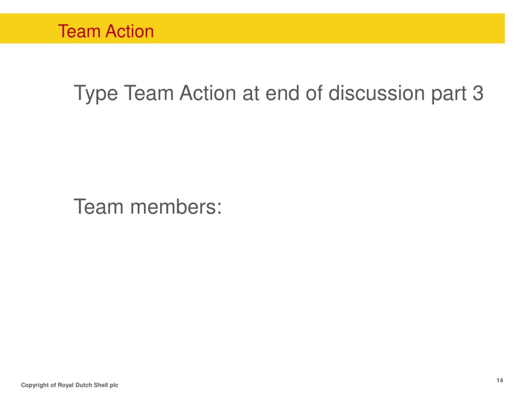Click the word 'Team' in the red title
Screen dimensions: 532x399
79,31
